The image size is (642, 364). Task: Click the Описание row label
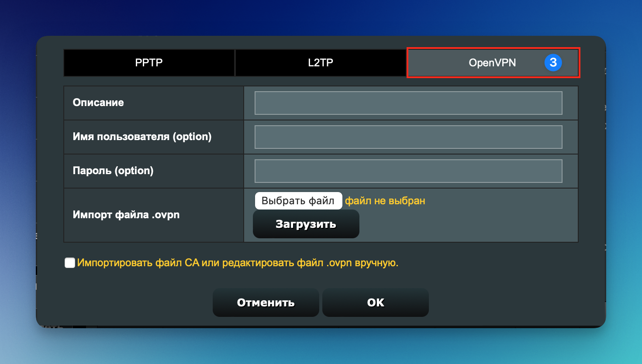coord(98,103)
